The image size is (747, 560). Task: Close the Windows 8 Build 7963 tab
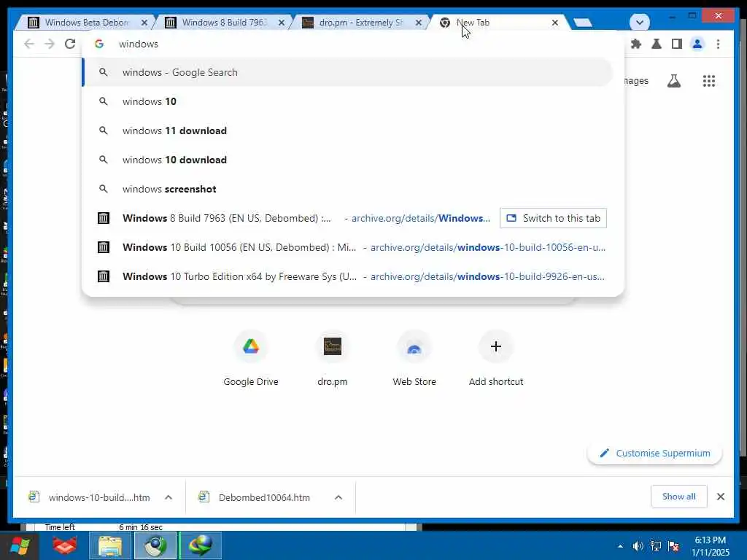pyautogui.click(x=282, y=23)
